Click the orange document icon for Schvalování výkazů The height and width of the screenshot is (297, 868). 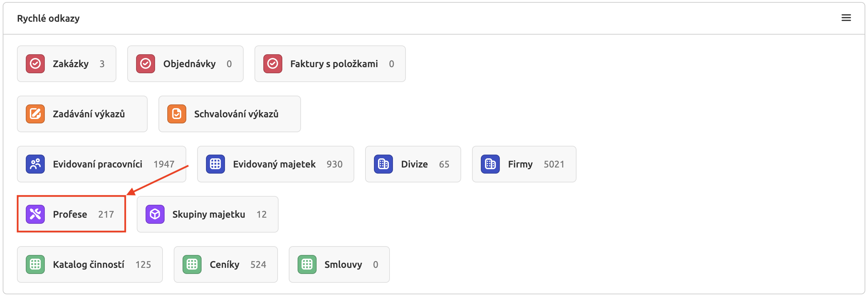coord(177,114)
